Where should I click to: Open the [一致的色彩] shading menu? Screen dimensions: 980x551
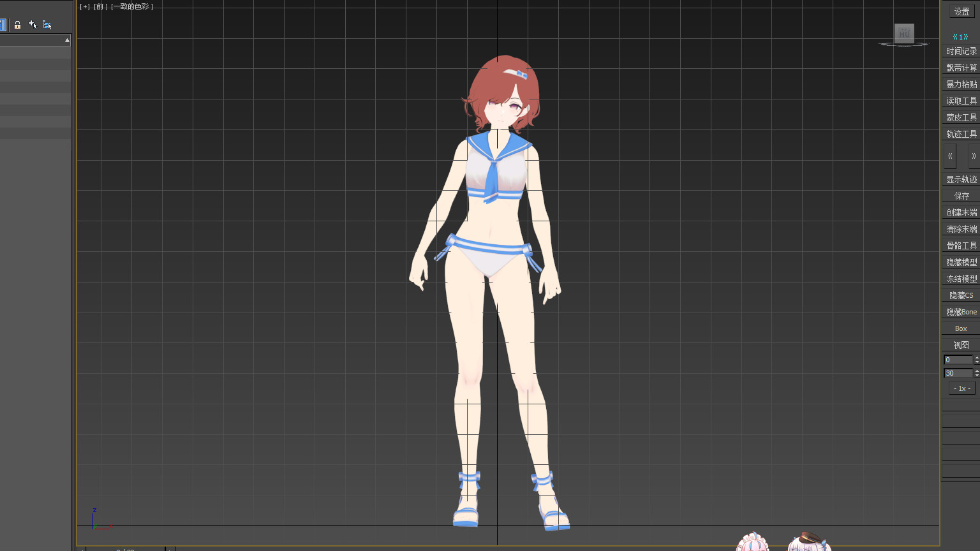coord(133,7)
